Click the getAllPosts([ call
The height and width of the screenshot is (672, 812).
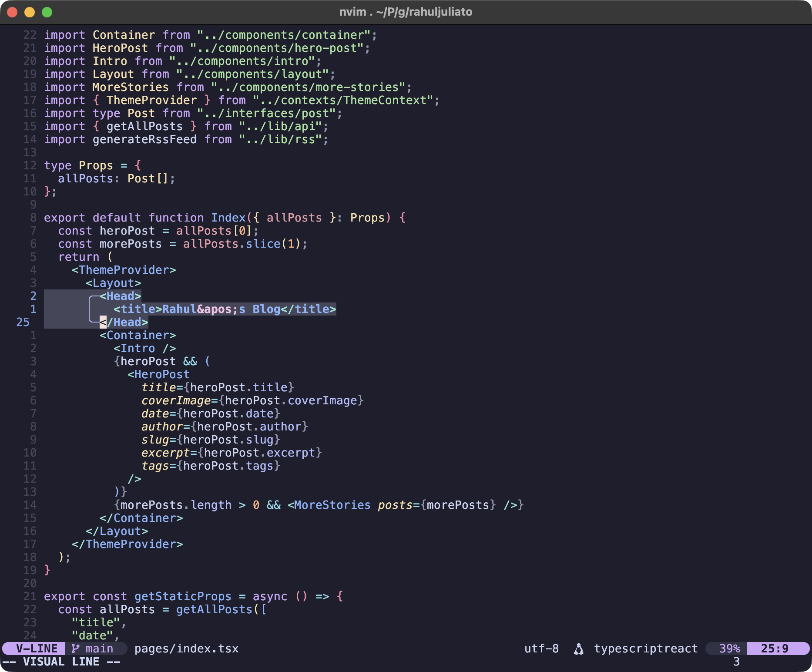click(x=221, y=609)
